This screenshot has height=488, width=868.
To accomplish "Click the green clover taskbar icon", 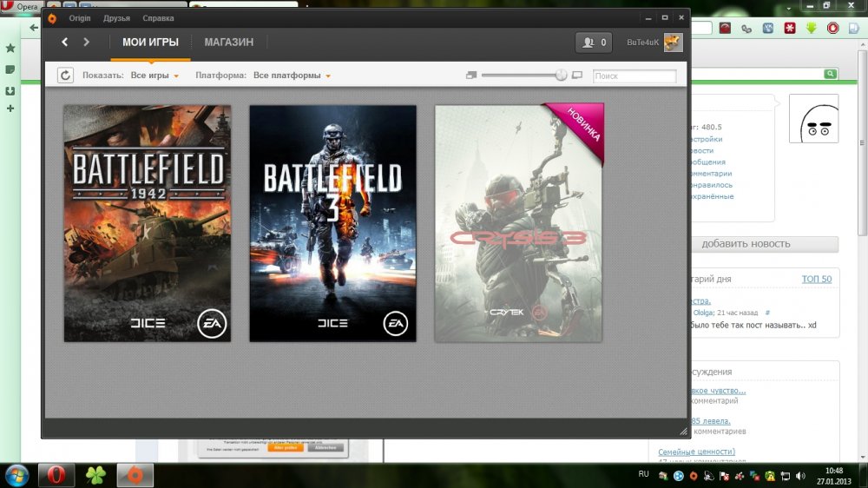I will pos(95,475).
